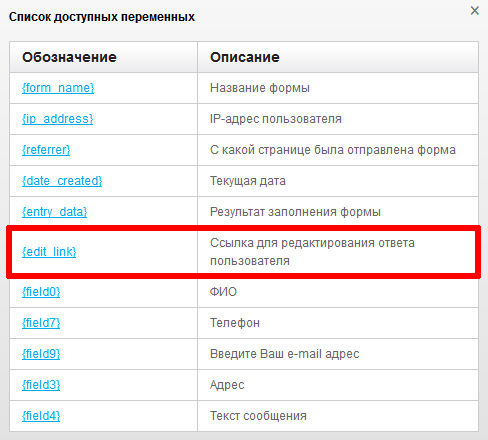Click the Список доступных переменных title
The height and width of the screenshot is (440, 488).
[102, 17]
